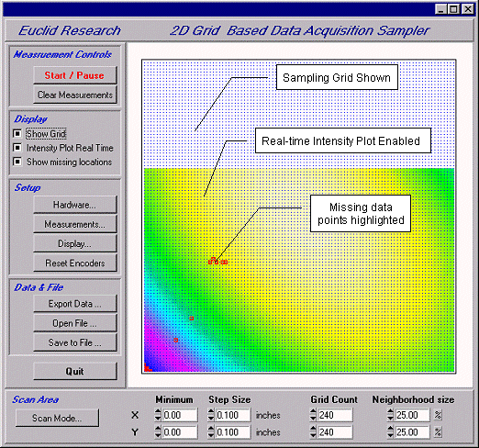Open File from Data & File panel
The image size is (479, 448).
pyautogui.click(x=75, y=323)
